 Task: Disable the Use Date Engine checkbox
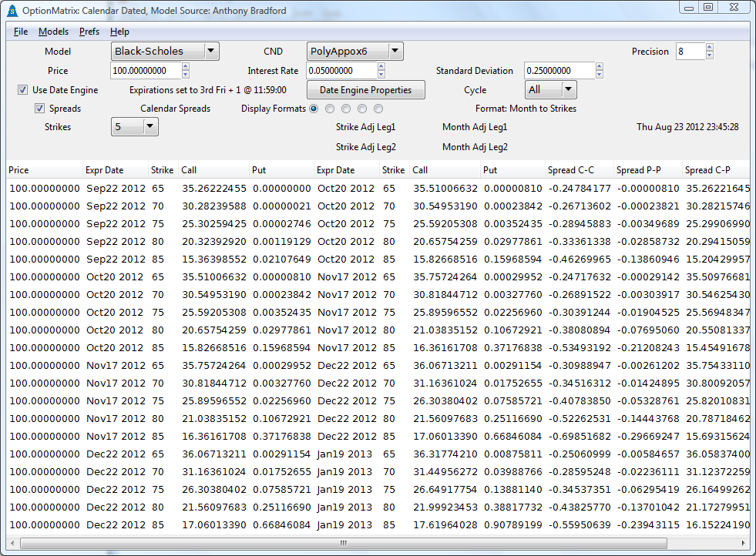pos(23,89)
